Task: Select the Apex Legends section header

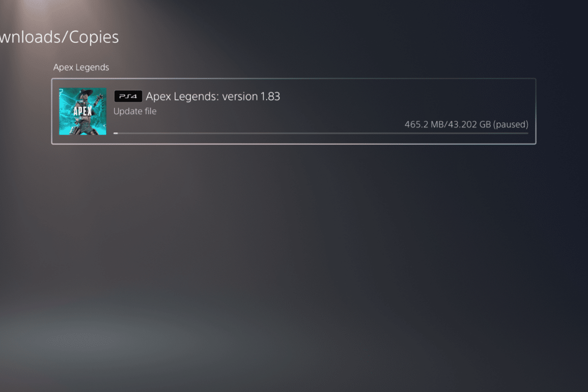Action: pos(81,67)
